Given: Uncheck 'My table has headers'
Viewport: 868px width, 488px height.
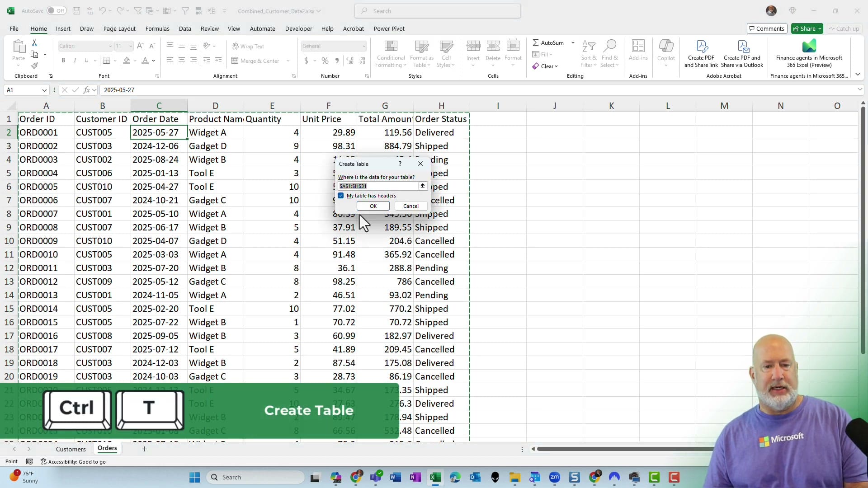Looking at the screenshot, I should tap(341, 196).
